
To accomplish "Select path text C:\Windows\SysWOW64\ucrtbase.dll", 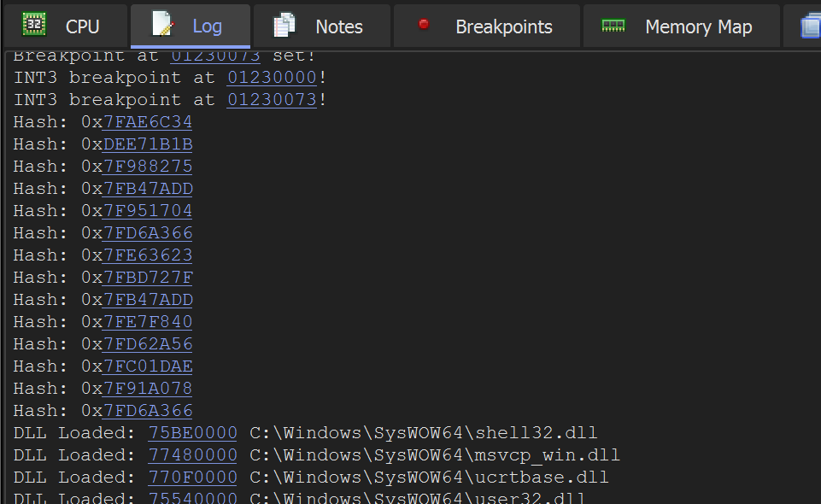I will coord(429,478).
